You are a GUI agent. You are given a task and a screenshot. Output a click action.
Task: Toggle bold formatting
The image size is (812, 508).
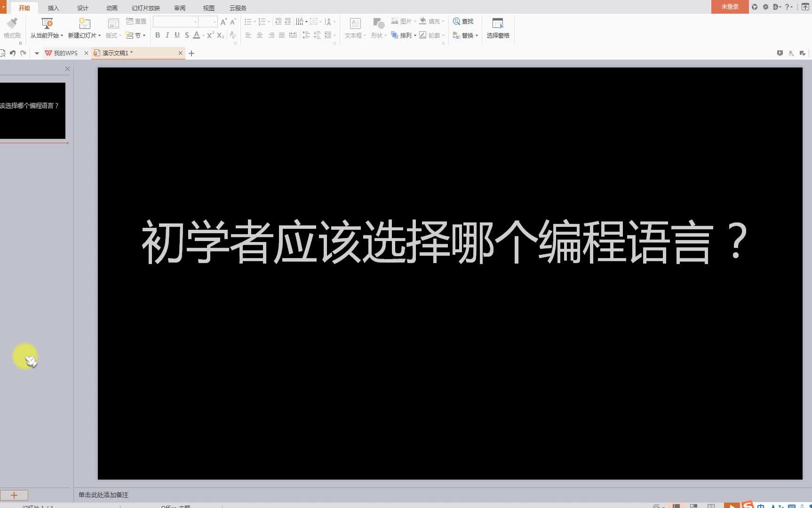[157, 35]
